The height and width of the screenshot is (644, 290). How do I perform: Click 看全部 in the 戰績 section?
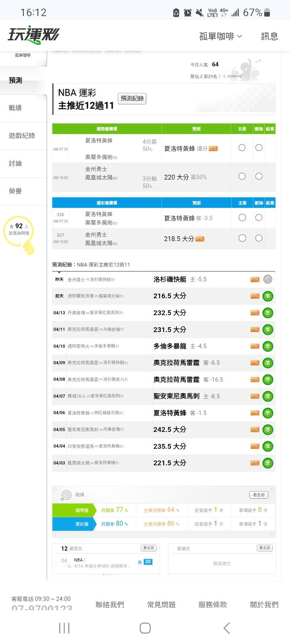pos(259,495)
